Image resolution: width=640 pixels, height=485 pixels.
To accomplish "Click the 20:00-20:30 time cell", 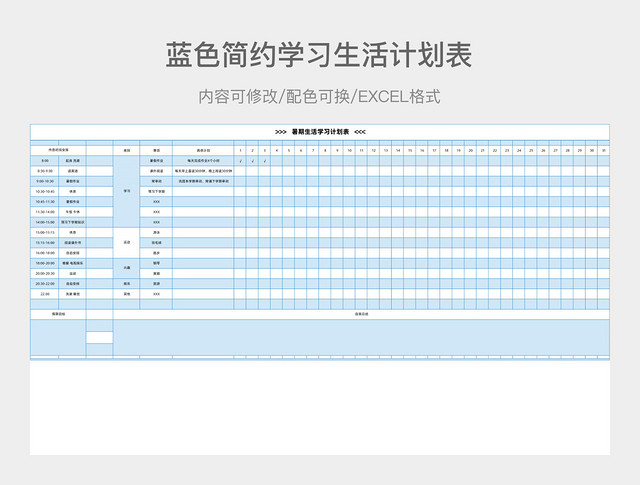I will (x=45, y=274).
